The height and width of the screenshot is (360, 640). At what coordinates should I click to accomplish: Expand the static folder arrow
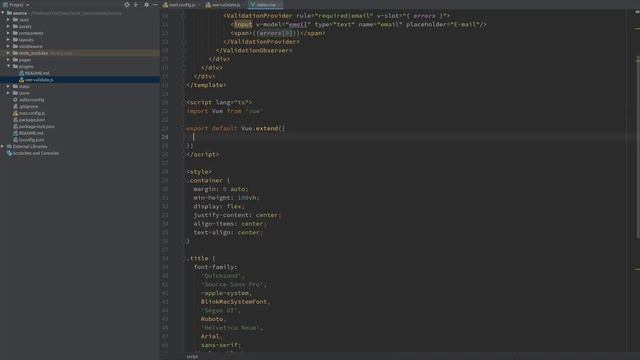coord(8,86)
